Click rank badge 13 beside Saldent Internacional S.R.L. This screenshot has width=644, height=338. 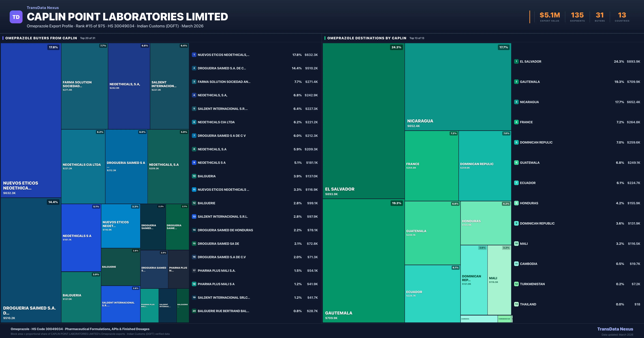(194, 216)
